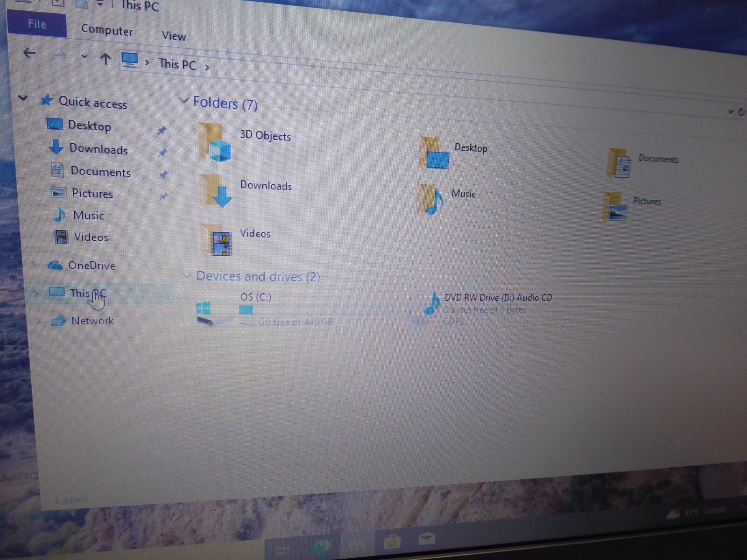Click the quick access toolbar dropdown in title bar
The height and width of the screenshot is (560, 747).
click(100, 4)
